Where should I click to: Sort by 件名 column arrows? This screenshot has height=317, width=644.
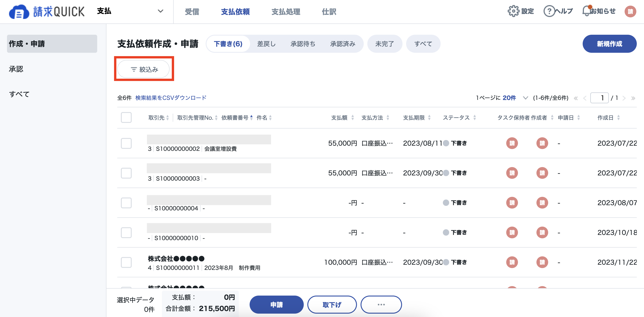[x=270, y=118]
